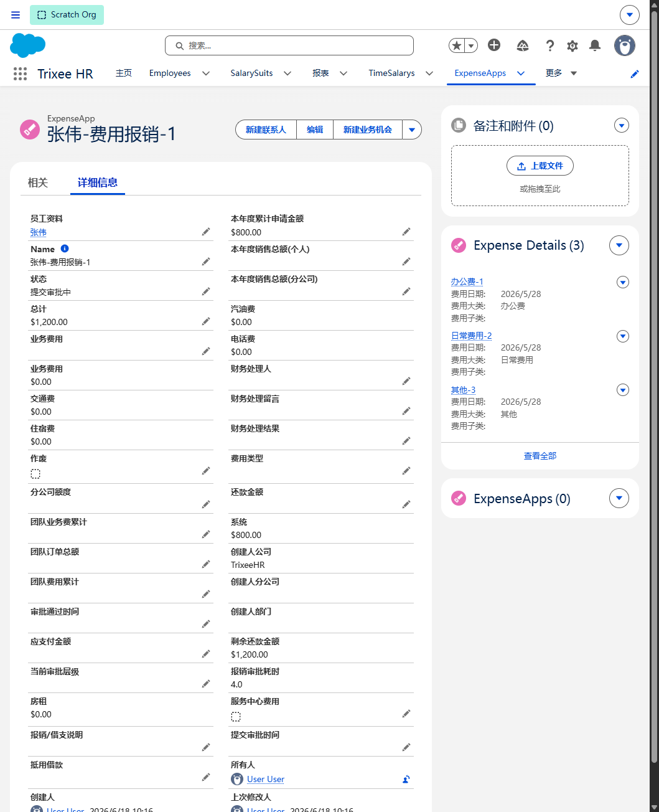Open the Expense Details card action menu
The height and width of the screenshot is (812, 659).
coord(619,245)
